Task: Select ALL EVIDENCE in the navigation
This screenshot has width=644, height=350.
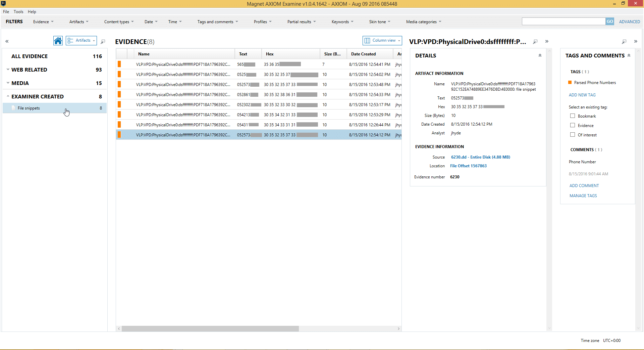Action: point(55,56)
